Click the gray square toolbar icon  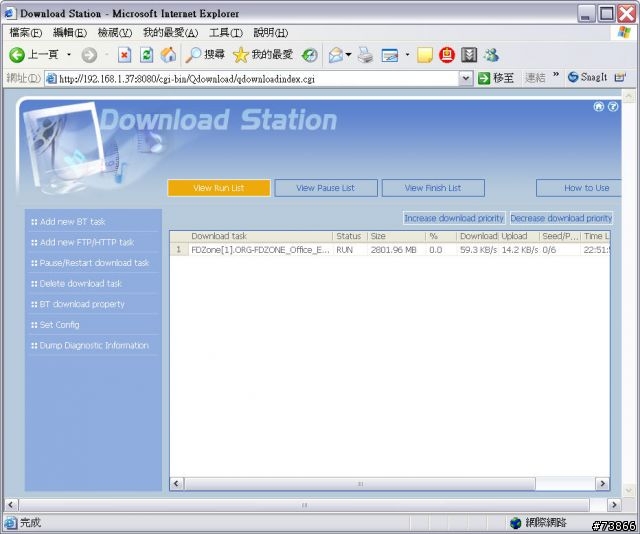[469, 55]
